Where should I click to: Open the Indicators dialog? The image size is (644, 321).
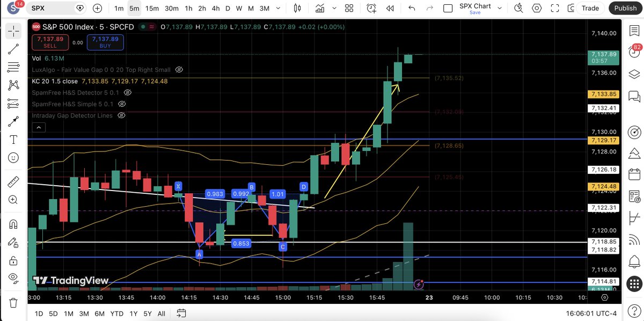[321, 8]
